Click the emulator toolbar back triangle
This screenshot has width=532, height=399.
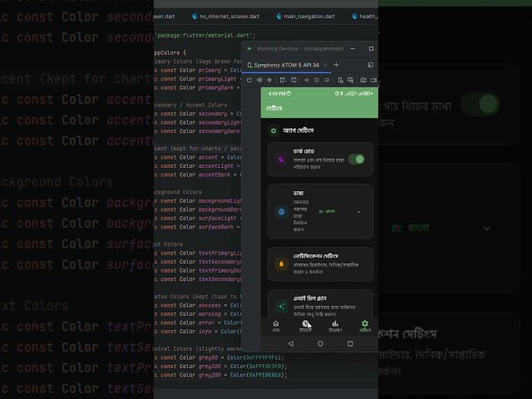[x=307, y=80]
